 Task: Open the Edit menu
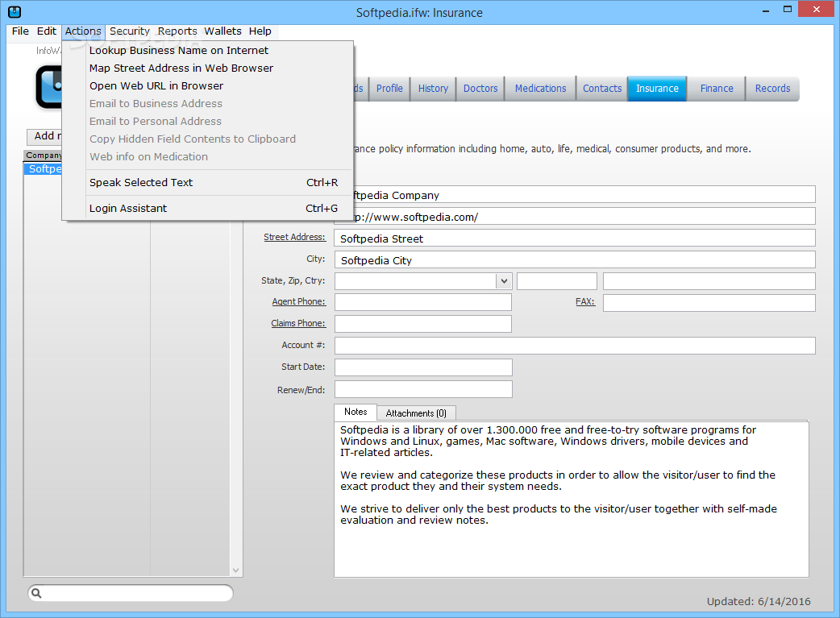(47, 31)
